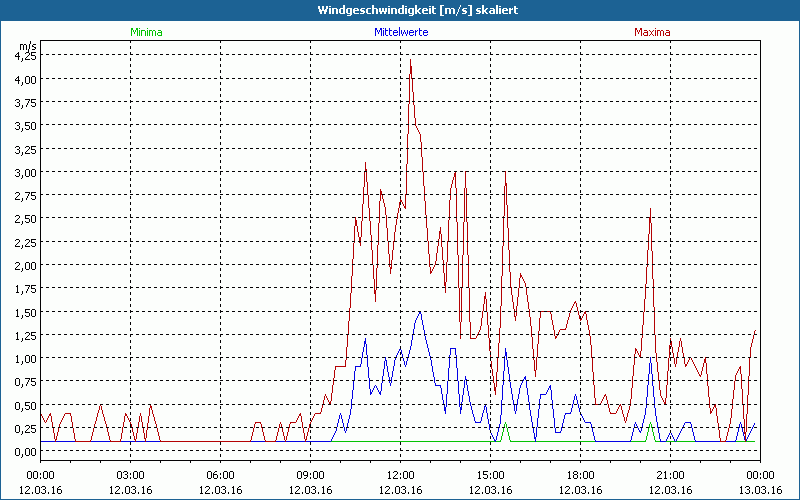Click the highest blue Mittelwerte peak after 12:00

tap(420, 312)
